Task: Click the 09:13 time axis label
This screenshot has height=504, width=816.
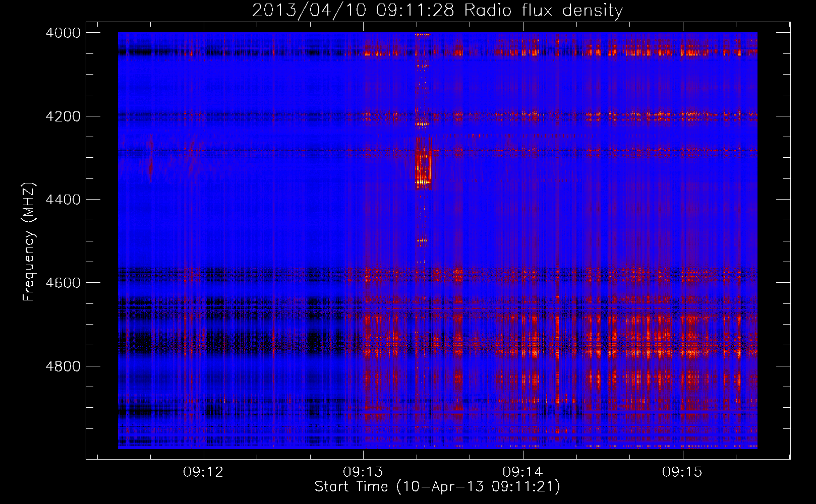Action: click(363, 472)
